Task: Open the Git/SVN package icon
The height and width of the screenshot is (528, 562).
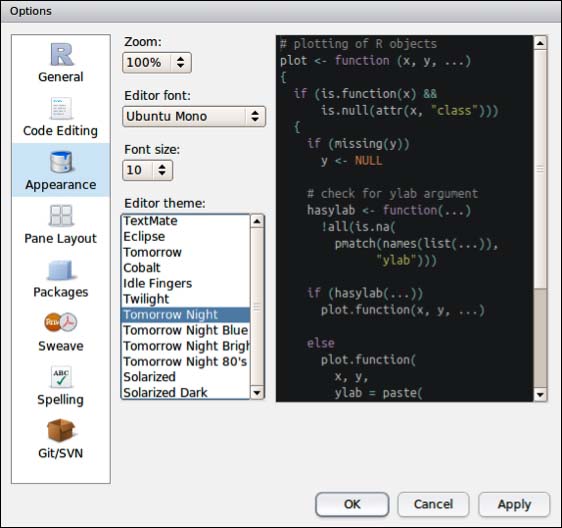Action: tap(61, 430)
